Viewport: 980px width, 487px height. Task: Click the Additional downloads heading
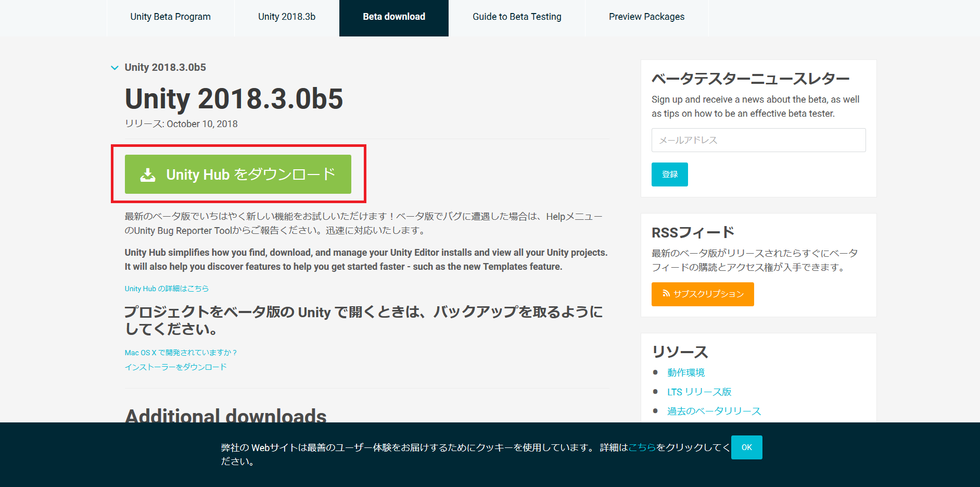[x=226, y=416]
